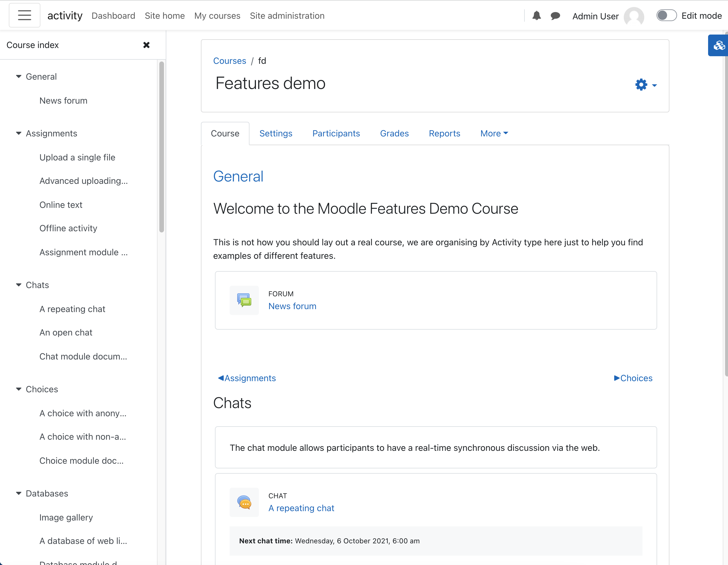Switch to the Course tab
The width and height of the screenshot is (728, 565).
coord(225,133)
